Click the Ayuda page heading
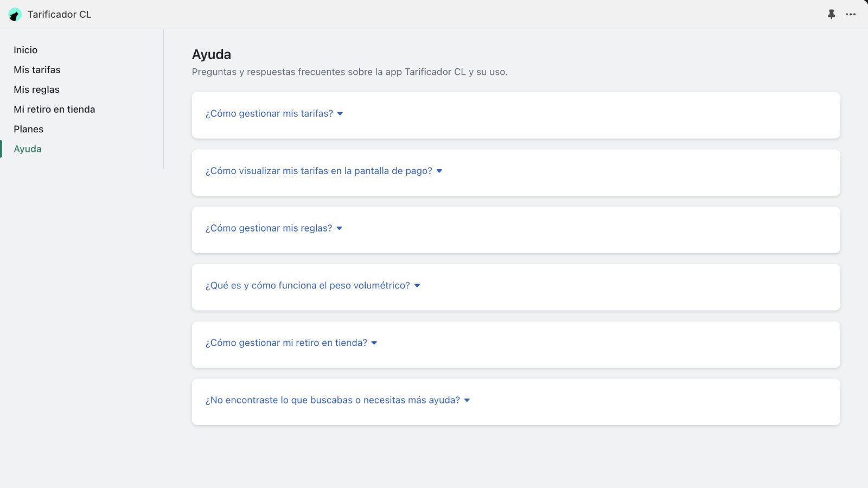Viewport: 868px width, 488px height. point(212,54)
